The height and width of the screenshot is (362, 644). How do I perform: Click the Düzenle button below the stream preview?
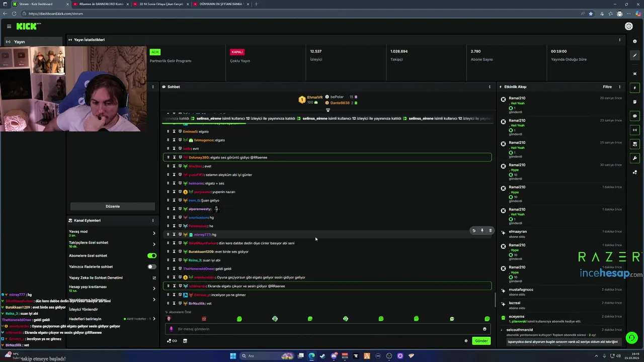pos(113,206)
